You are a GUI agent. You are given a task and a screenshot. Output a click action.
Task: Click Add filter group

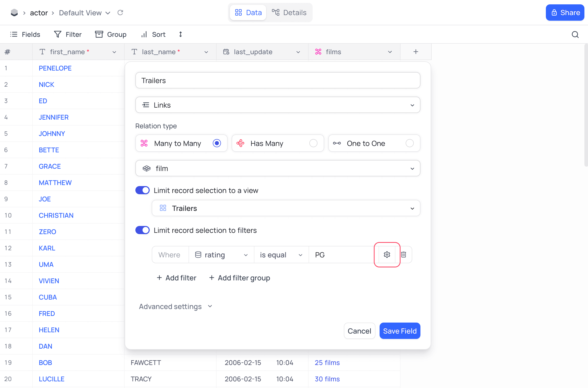[x=240, y=278]
